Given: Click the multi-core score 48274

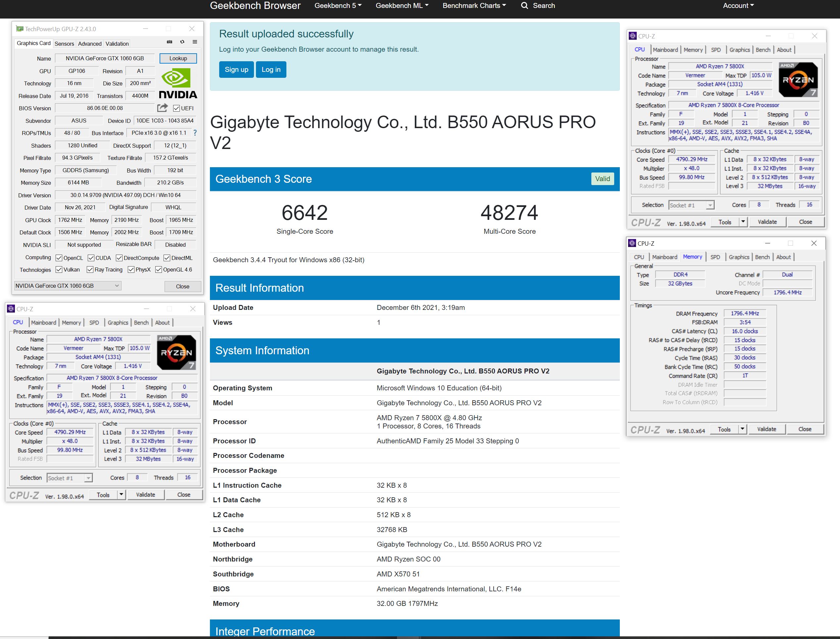Looking at the screenshot, I should 510,213.
